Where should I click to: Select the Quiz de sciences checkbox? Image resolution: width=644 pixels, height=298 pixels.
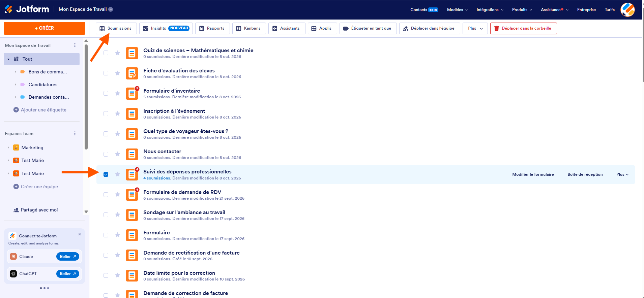106,53
